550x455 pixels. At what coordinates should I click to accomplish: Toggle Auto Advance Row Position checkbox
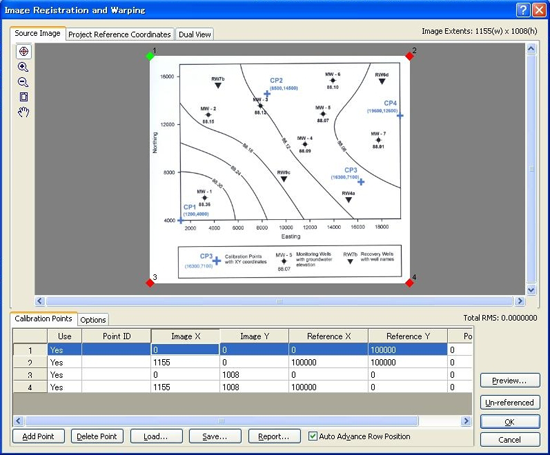click(x=312, y=436)
